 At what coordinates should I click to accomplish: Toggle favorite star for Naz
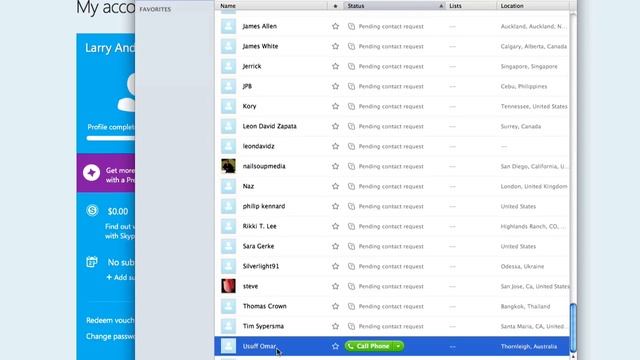(335, 186)
